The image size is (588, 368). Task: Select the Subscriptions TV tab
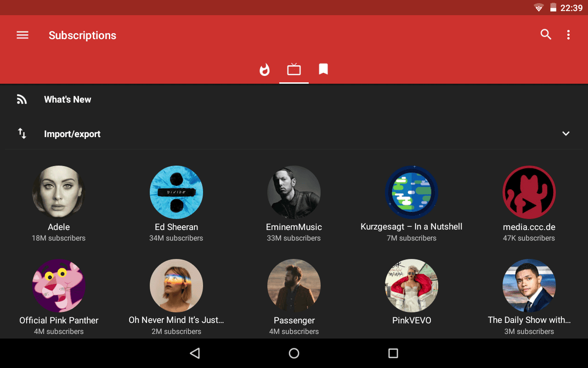[x=294, y=69]
